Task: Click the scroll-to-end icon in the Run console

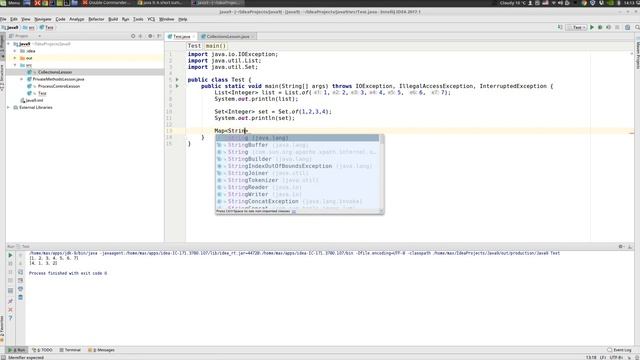Action: (x=20, y=280)
